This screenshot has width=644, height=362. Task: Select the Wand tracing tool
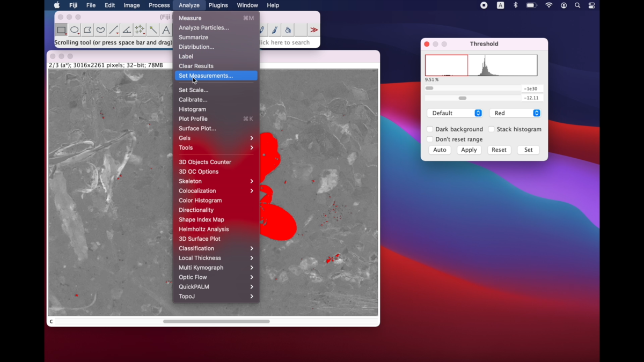(x=153, y=30)
